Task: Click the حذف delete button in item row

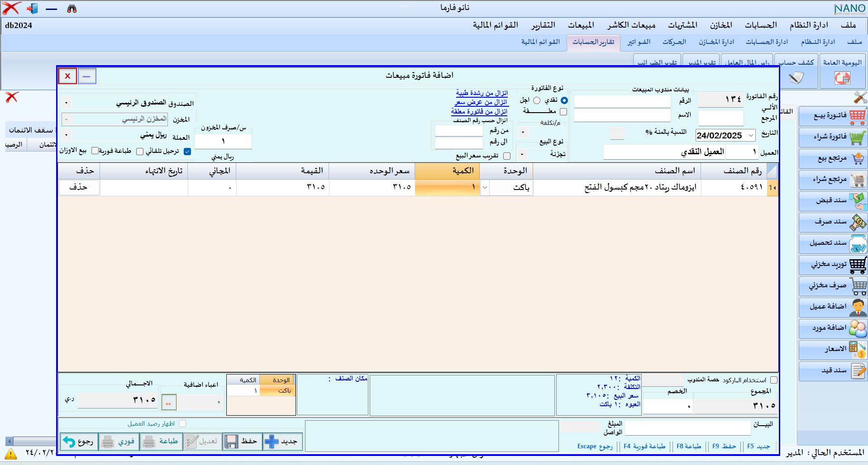Action: pos(79,187)
